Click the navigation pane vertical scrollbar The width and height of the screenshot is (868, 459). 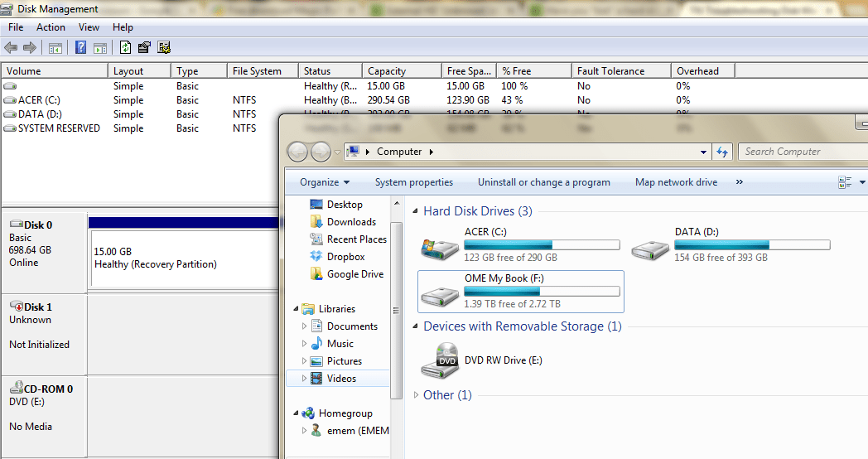396,310
